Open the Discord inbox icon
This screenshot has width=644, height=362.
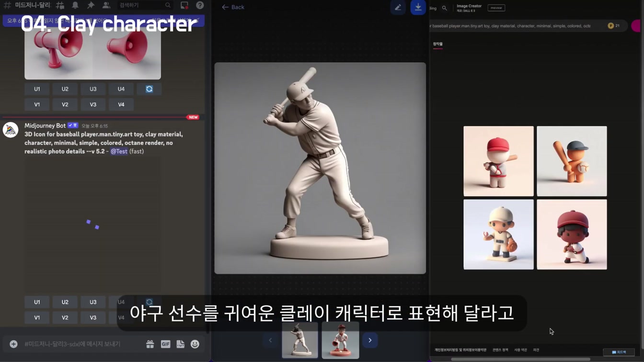click(184, 5)
